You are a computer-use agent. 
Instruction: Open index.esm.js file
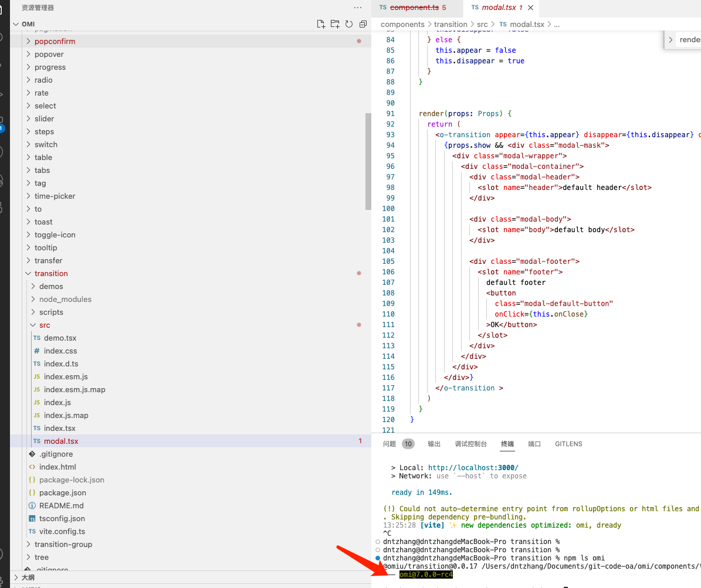pos(66,376)
